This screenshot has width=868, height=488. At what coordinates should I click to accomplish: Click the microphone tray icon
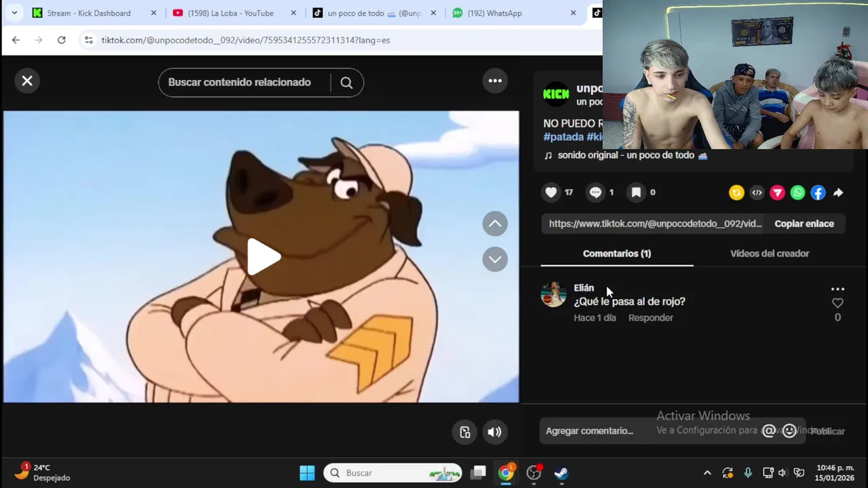[748, 473]
